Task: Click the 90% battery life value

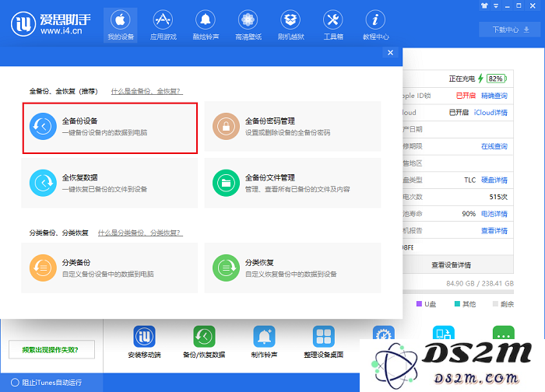Action: 469,214
